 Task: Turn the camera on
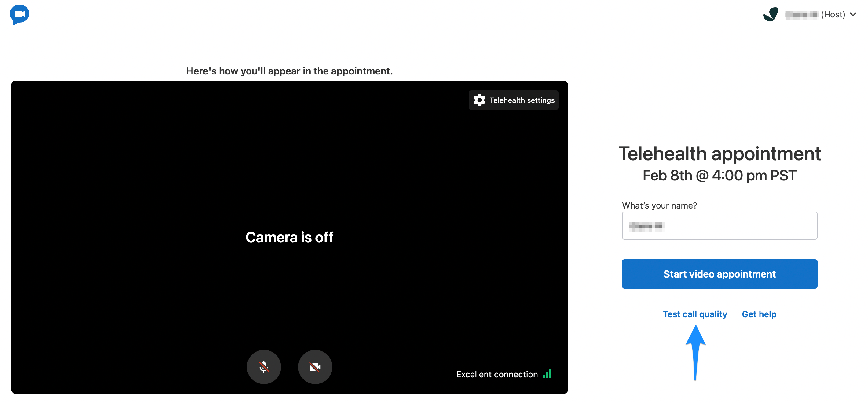(315, 367)
